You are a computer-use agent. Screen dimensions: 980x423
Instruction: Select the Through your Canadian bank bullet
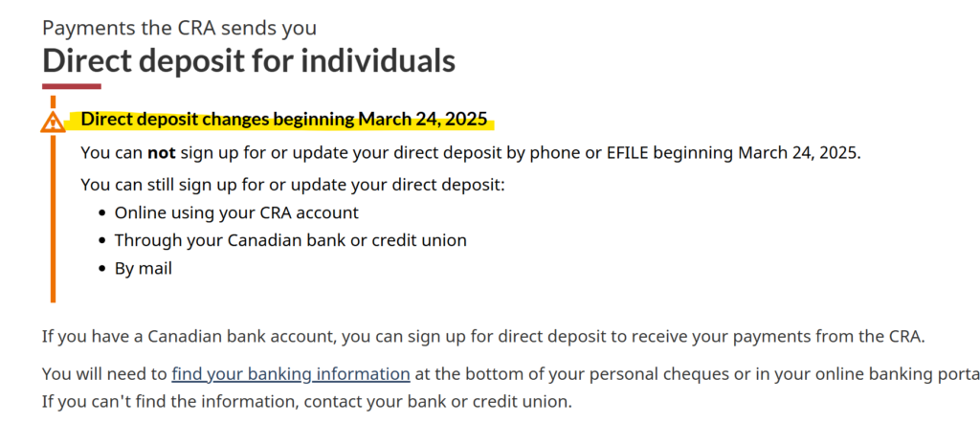[291, 240]
